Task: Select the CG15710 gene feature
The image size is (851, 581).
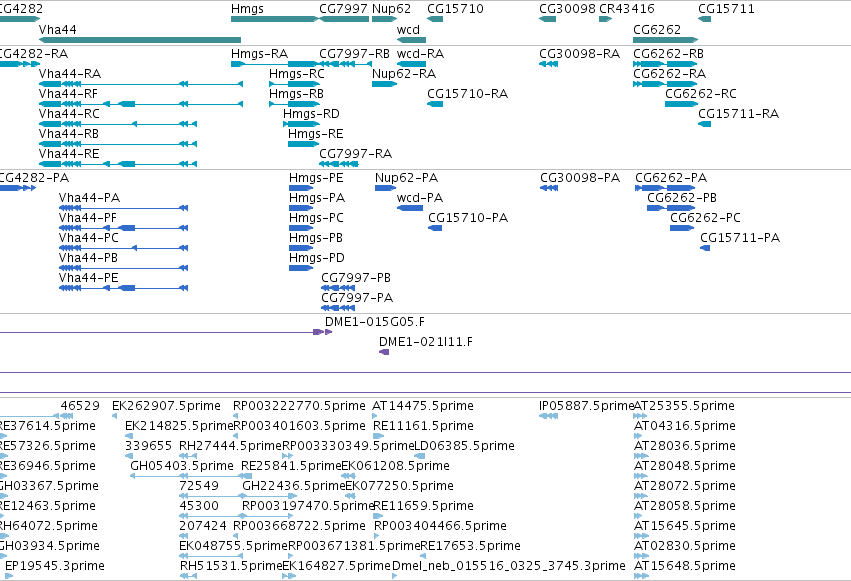Action: point(435,19)
